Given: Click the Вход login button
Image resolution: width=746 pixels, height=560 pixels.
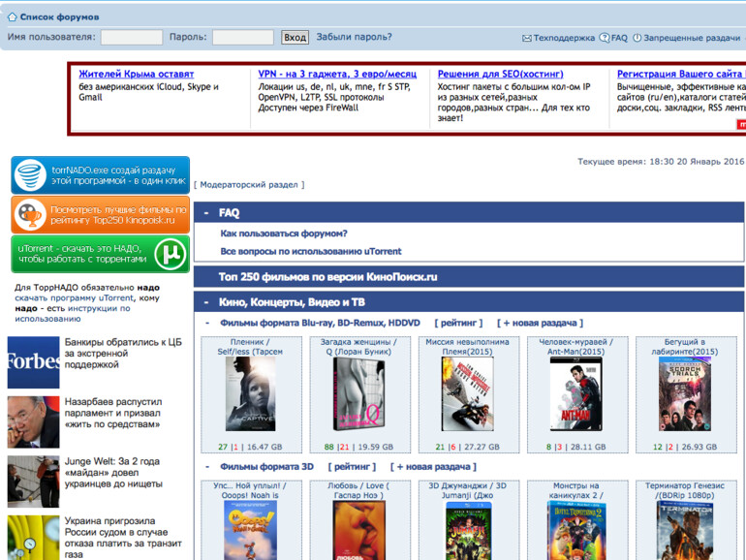Looking at the screenshot, I should pos(295,37).
